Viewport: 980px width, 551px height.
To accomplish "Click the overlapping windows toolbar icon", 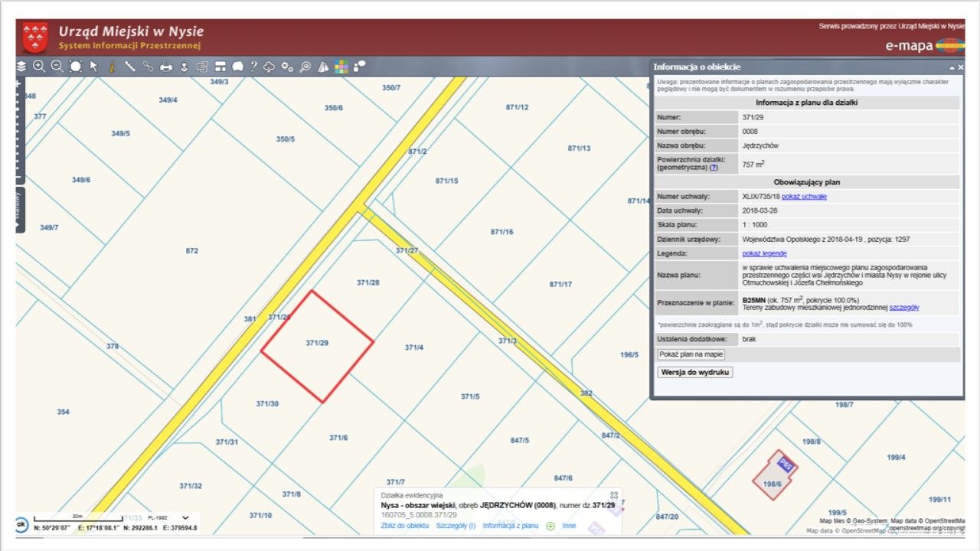I will (x=202, y=67).
